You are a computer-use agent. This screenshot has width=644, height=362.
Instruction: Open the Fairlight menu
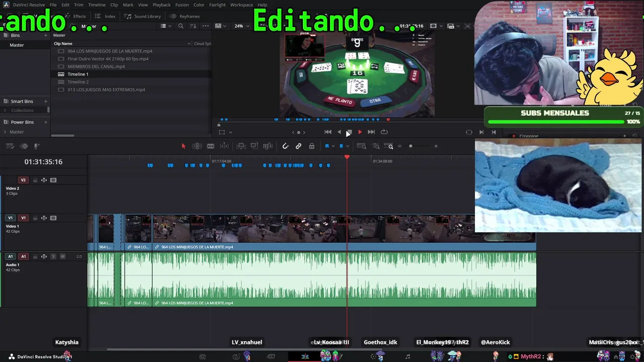click(x=217, y=5)
